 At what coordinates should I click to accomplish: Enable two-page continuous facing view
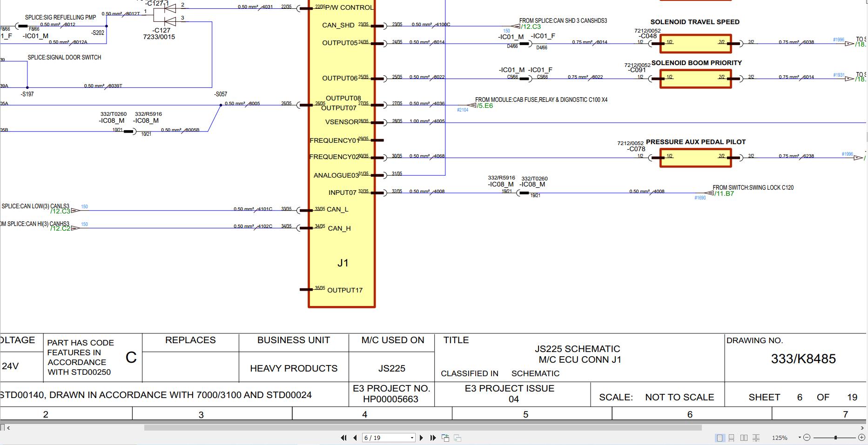point(756,438)
